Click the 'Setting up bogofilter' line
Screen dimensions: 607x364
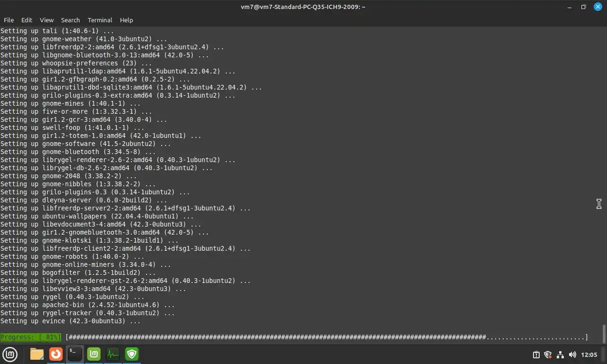click(78, 273)
